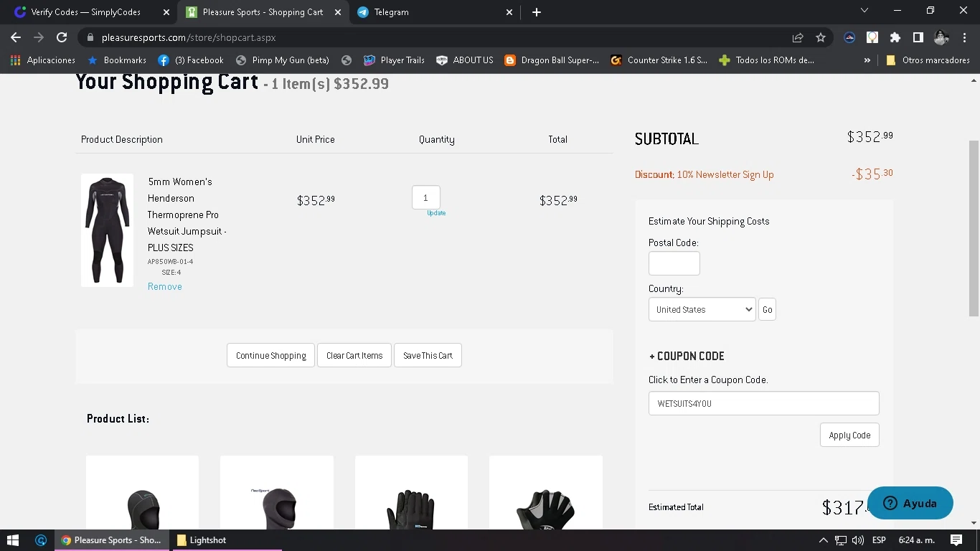
Task: Open Facebook bookmark
Action: pos(191,60)
